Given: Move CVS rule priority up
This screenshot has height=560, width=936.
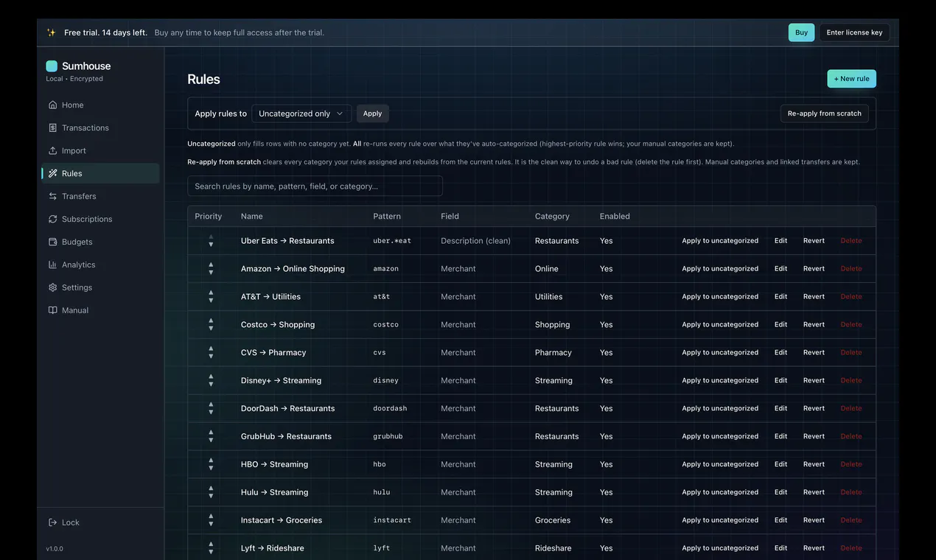Looking at the screenshot, I should coord(211,349).
